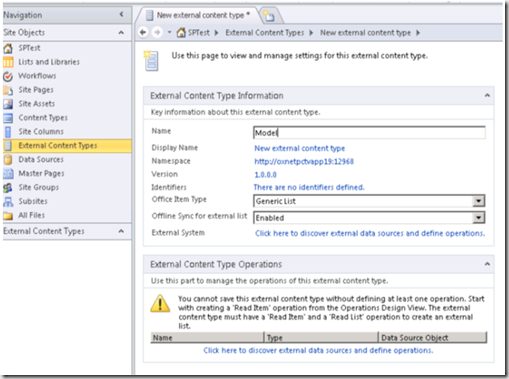509x379 pixels.
Task: Click the Workflows icon
Action: (8, 76)
